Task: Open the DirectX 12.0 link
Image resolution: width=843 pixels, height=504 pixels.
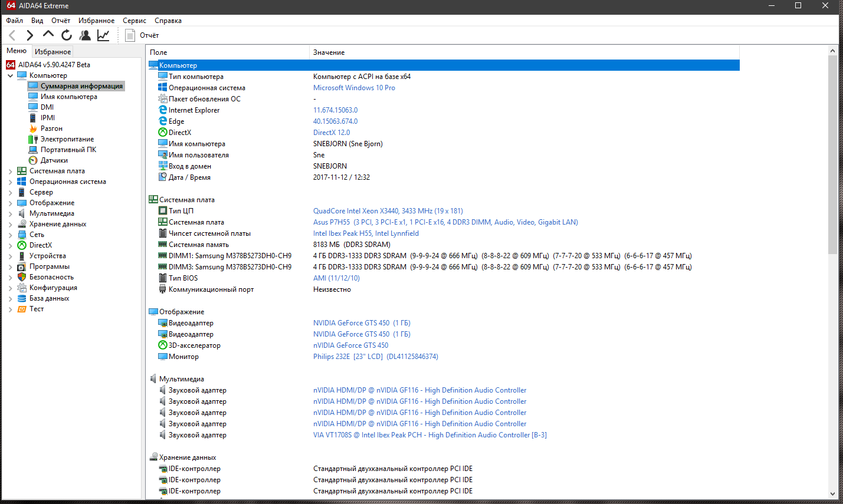Action: 332,133
